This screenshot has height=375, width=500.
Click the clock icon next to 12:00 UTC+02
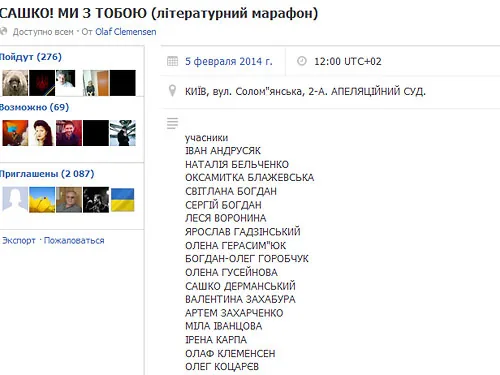[x=302, y=61]
